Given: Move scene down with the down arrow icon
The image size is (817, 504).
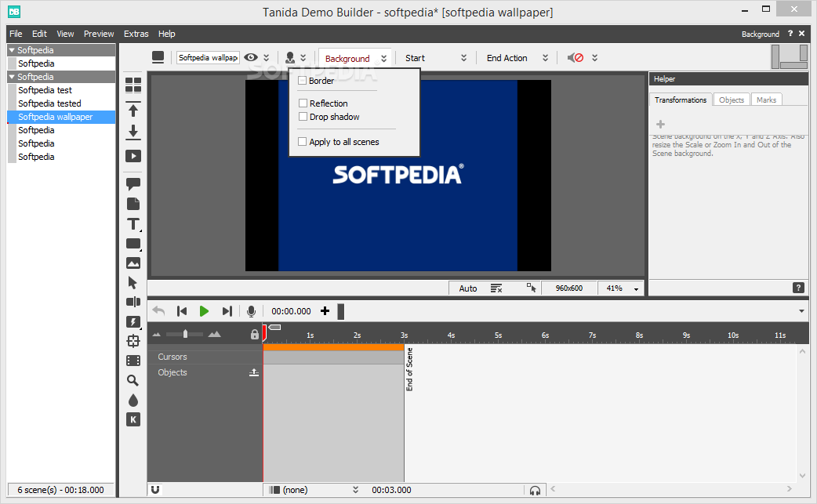Looking at the screenshot, I should coord(133,132).
